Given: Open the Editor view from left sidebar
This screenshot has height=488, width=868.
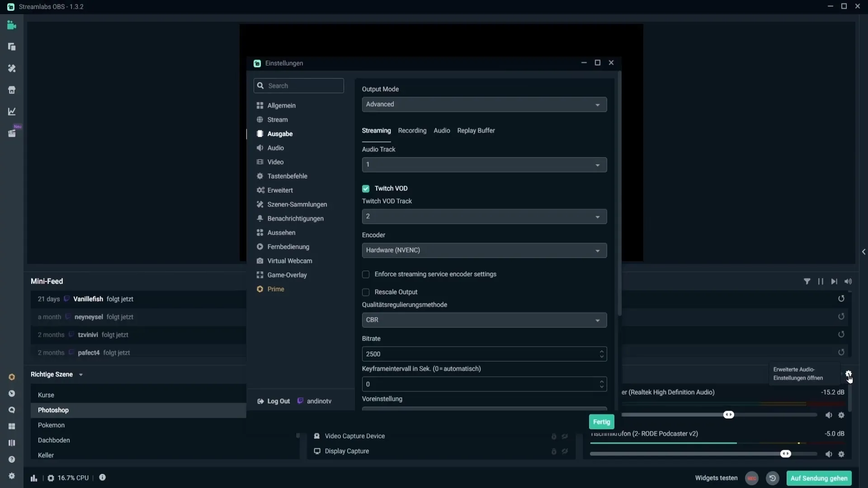Looking at the screenshot, I should 12,25.
